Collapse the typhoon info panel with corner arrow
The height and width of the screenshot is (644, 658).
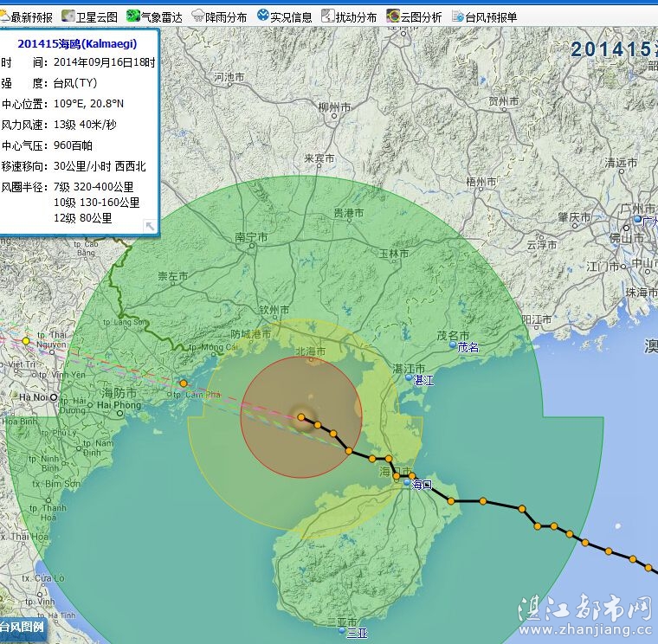pos(149,226)
